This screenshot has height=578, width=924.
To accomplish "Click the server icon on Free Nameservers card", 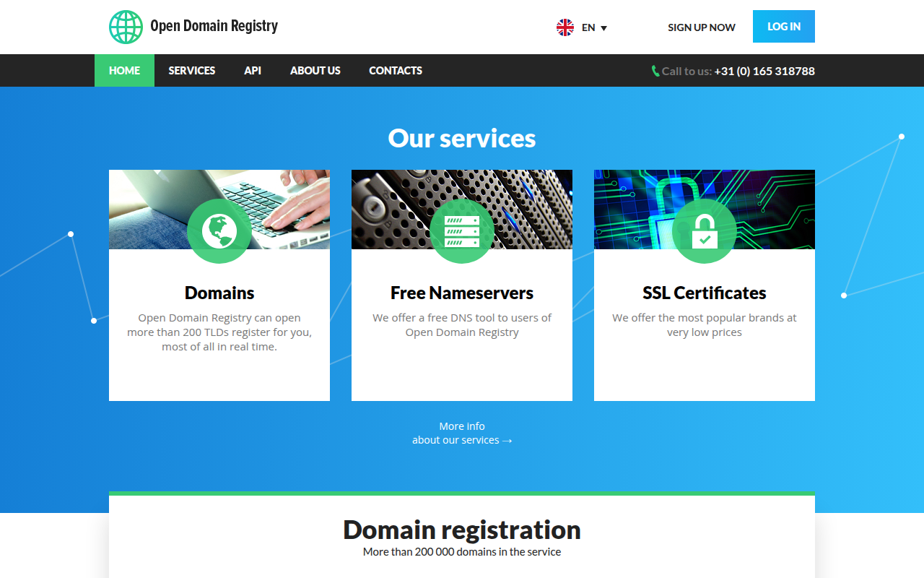I will click(462, 231).
